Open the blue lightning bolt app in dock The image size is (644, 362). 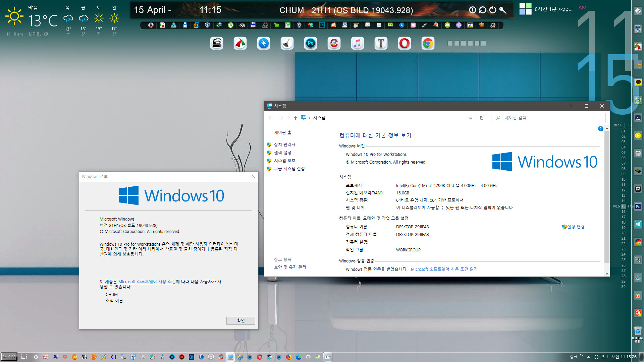264,44
